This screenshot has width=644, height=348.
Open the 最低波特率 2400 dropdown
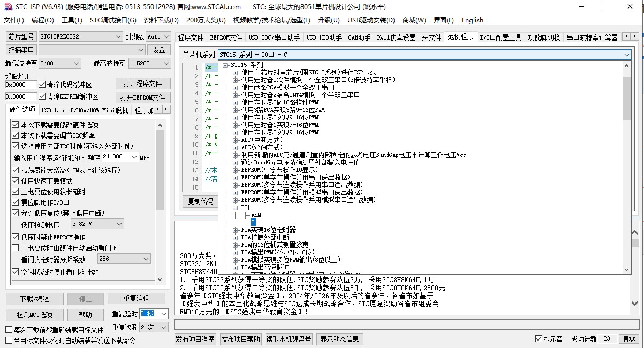pos(59,63)
